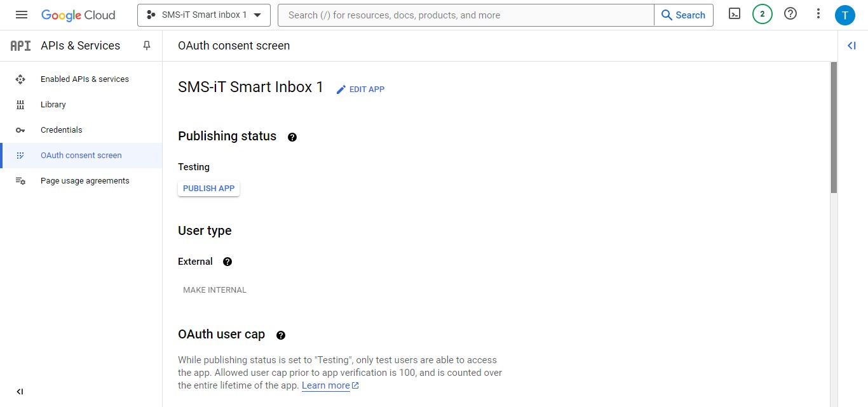Screen dimensions: 868x407
Task: Toggle the right side info panel
Action: tap(852, 46)
